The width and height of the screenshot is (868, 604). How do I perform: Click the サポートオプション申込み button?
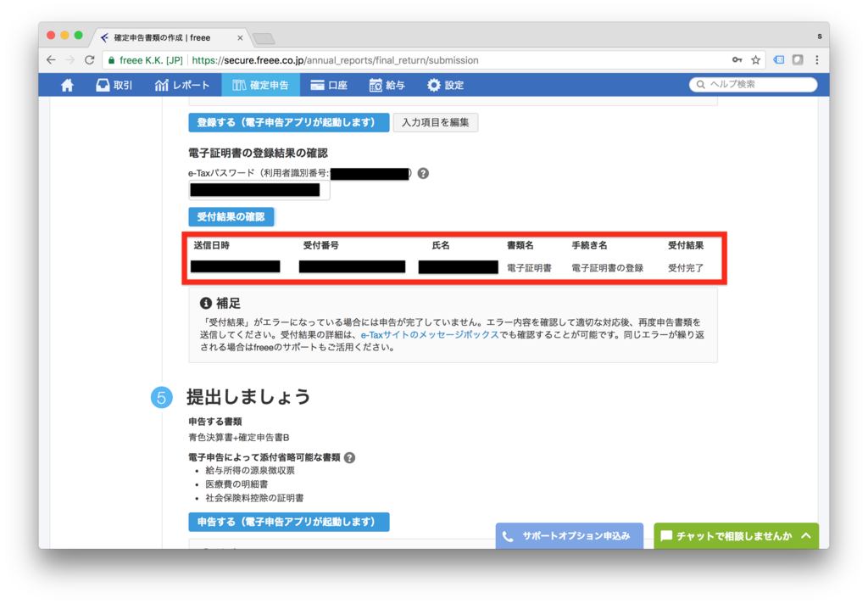(x=569, y=536)
